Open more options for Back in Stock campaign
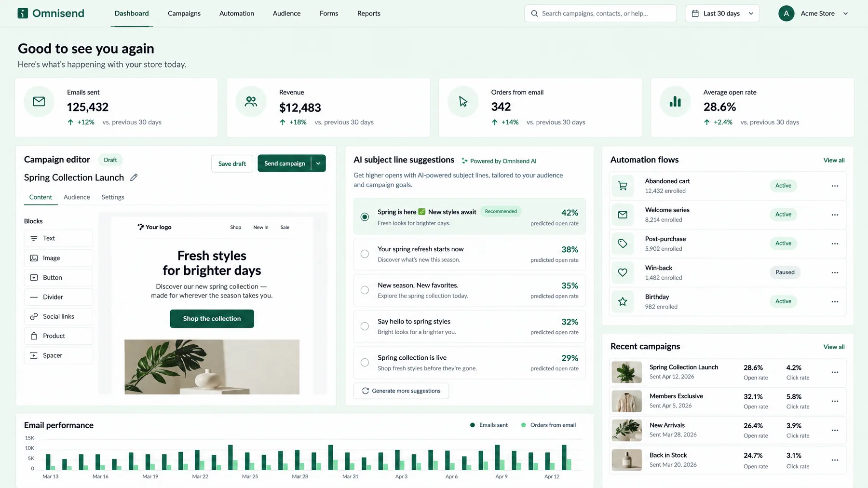This screenshot has width=868, height=488. (x=835, y=460)
